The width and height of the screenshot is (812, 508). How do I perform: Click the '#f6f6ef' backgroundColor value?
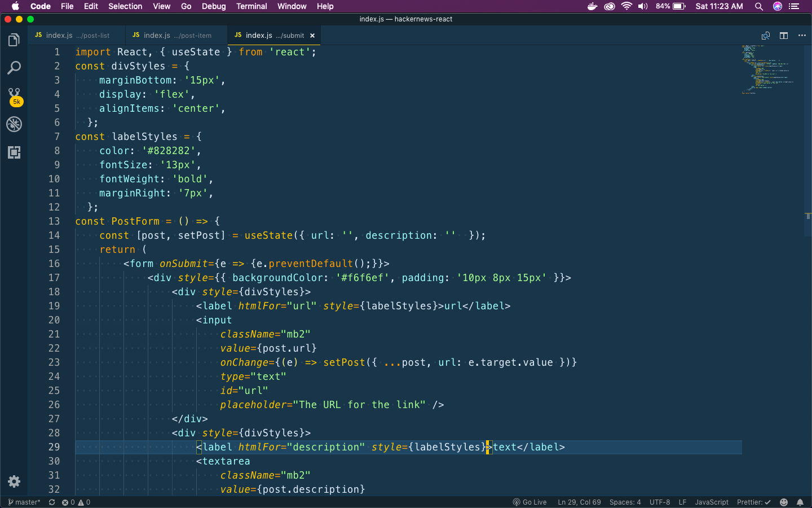pyautogui.click(x=363, y=278)
